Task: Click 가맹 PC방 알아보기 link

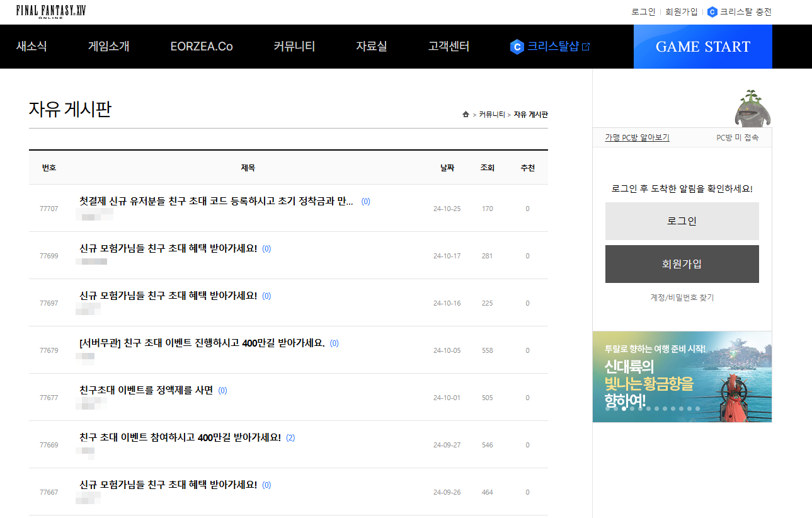Action: (x=637, y=137)
